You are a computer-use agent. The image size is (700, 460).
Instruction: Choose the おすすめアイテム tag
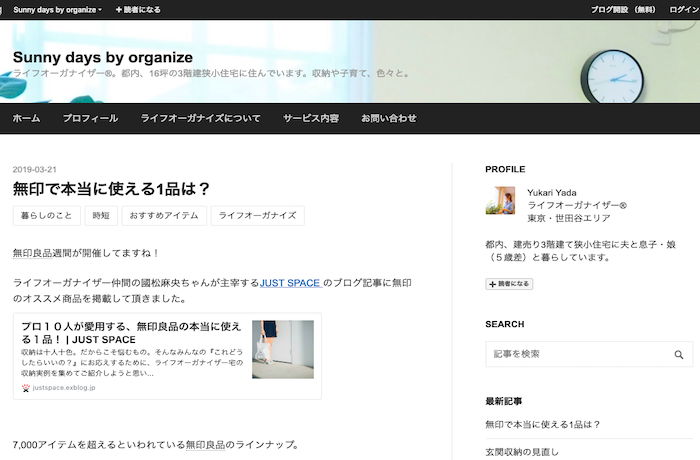tap(164, 215)
